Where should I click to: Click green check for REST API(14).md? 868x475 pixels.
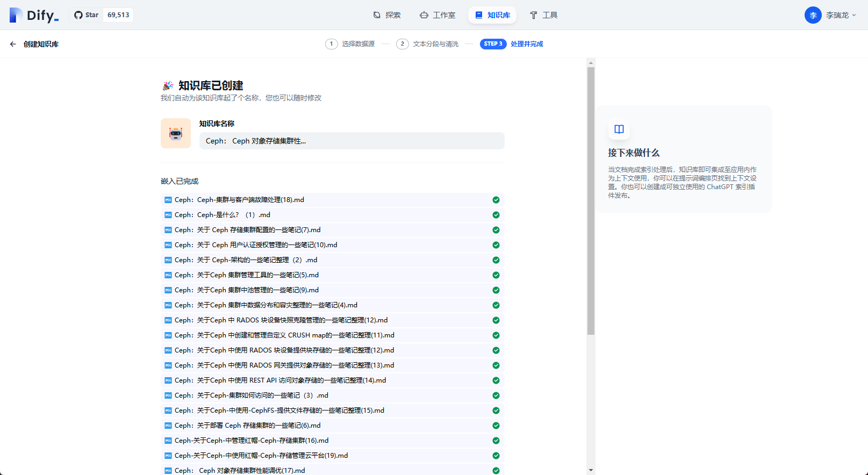pos(496,380)
